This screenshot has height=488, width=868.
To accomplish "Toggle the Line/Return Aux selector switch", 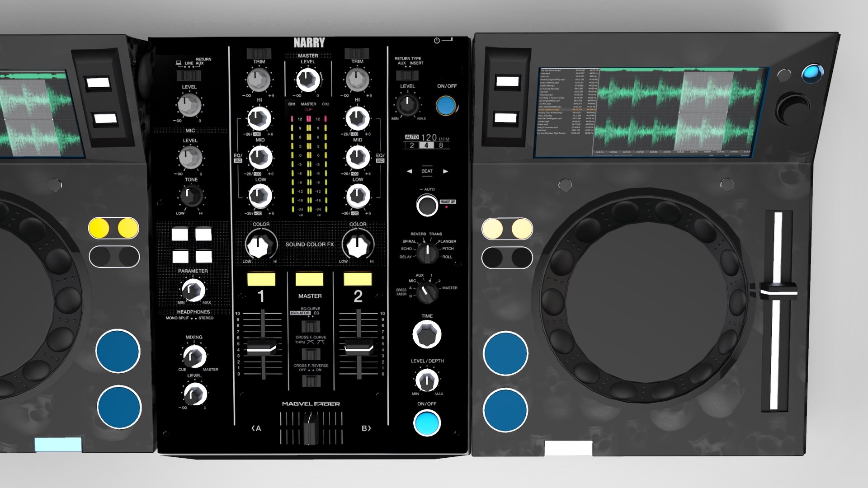I will click(x=189, y=75).
